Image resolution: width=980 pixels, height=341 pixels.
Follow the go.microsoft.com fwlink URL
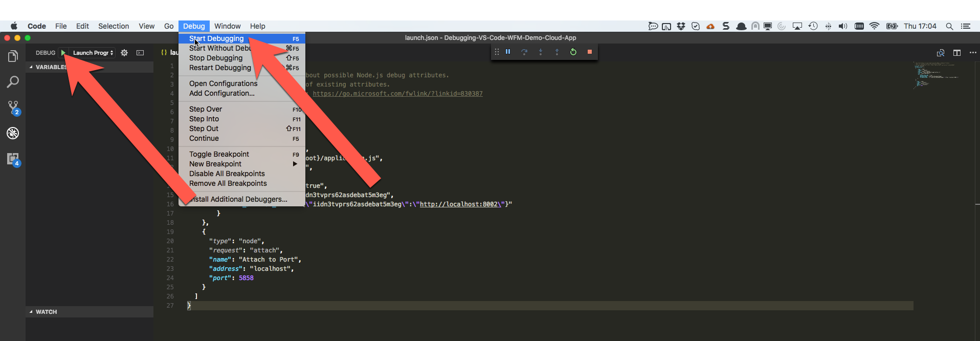(397, 94)
